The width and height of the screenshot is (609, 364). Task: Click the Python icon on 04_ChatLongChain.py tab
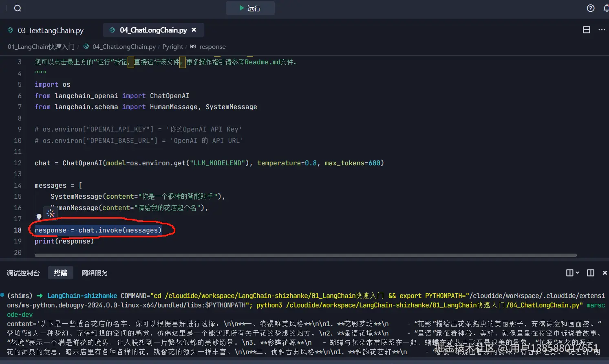(113, 30)
